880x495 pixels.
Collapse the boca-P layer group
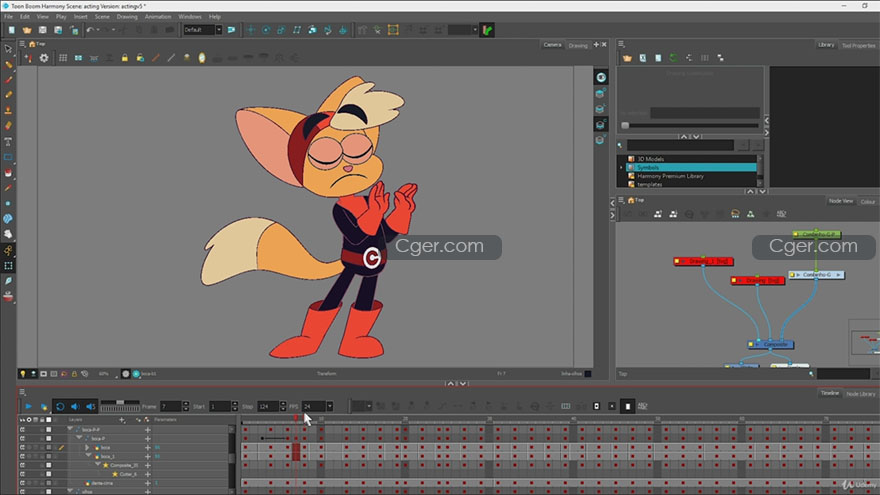tap(79, 438)
